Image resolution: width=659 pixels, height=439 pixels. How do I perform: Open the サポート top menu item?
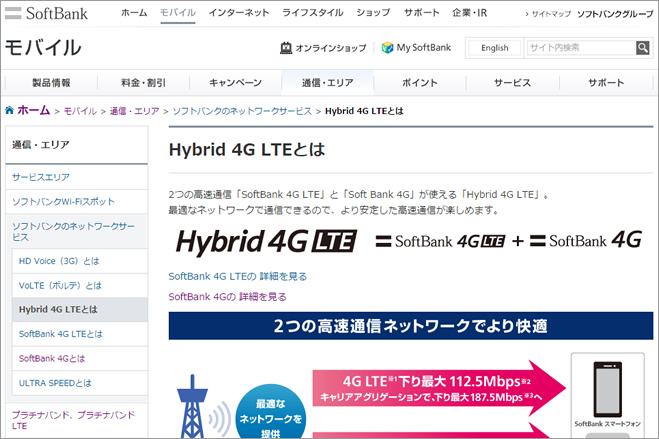422,13
